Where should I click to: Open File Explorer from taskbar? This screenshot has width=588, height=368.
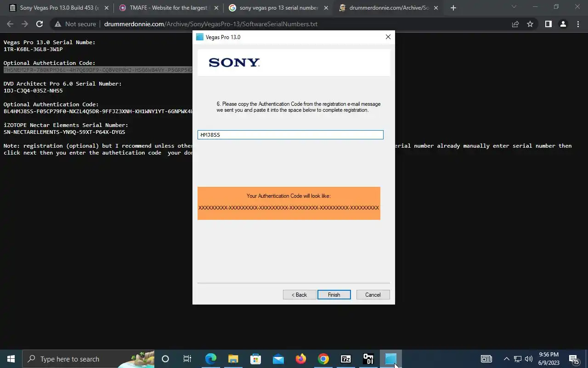coord(233,359)
